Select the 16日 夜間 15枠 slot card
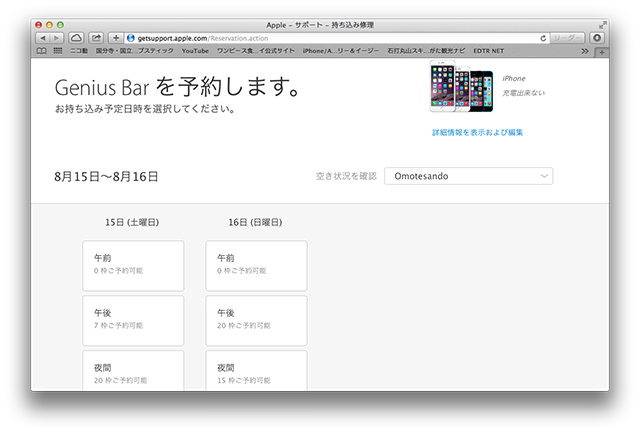Image resolution: width=640 pixels, height=434 pixels. click(x=256, y=371)
